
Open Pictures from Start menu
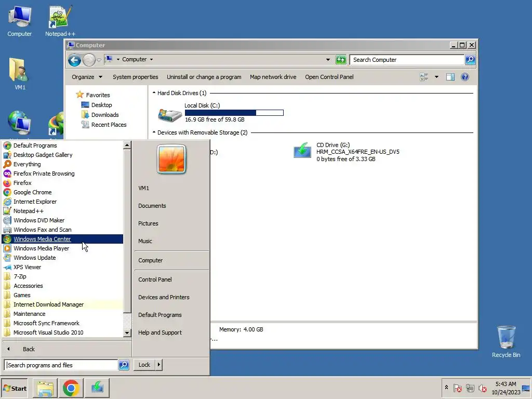pos(148,223)
